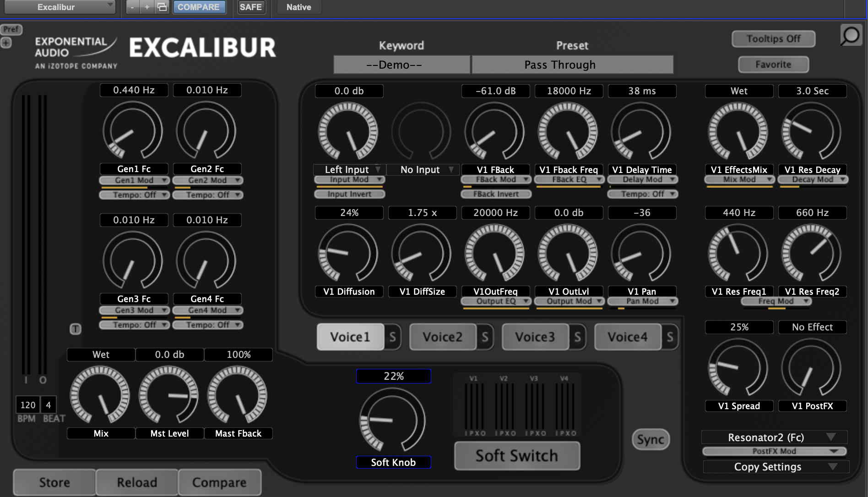
Task: Click the plus icon under Pref
Action: pos(6,43)
